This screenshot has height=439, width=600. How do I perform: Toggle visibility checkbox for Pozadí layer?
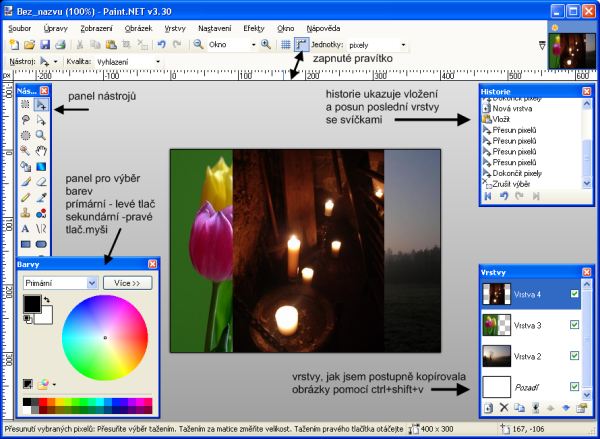tap(573, 386)
